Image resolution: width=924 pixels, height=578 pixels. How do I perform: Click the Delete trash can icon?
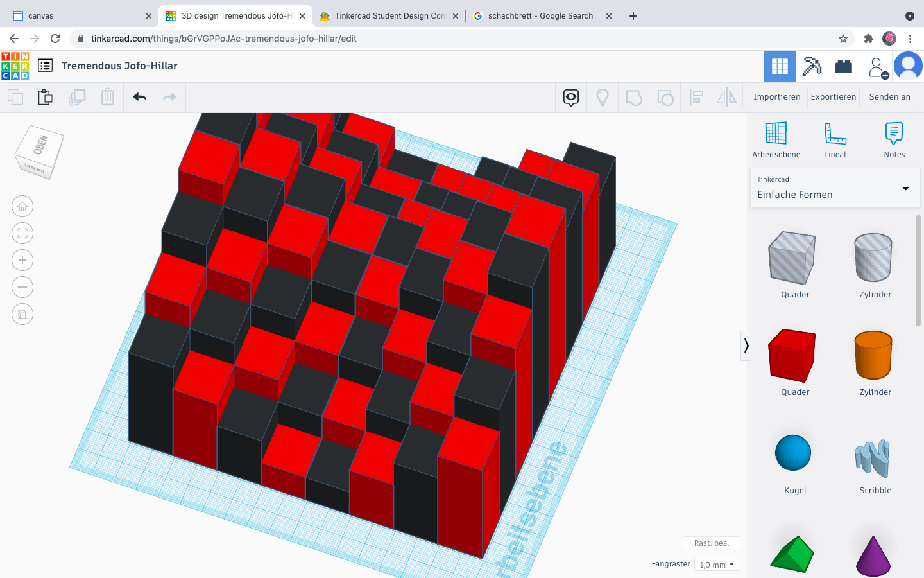[x=108, y=97]
